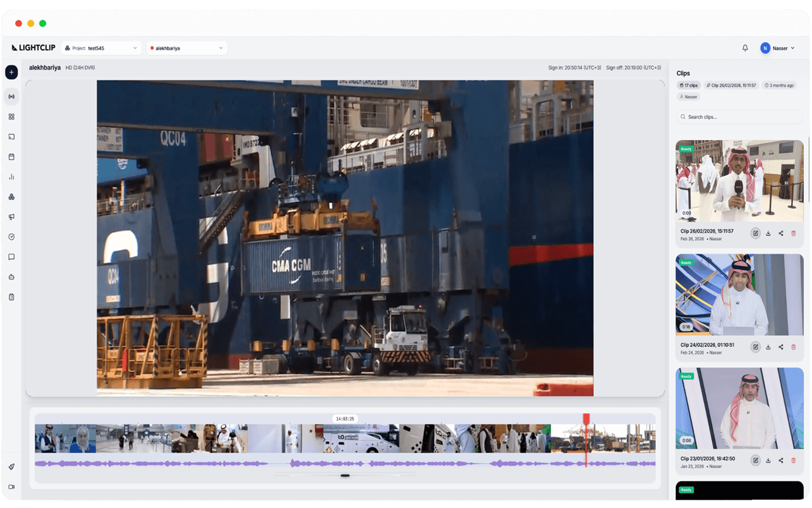812x508 pixels.
Task: Click the N user avatar
Action: tap(765, 48)
